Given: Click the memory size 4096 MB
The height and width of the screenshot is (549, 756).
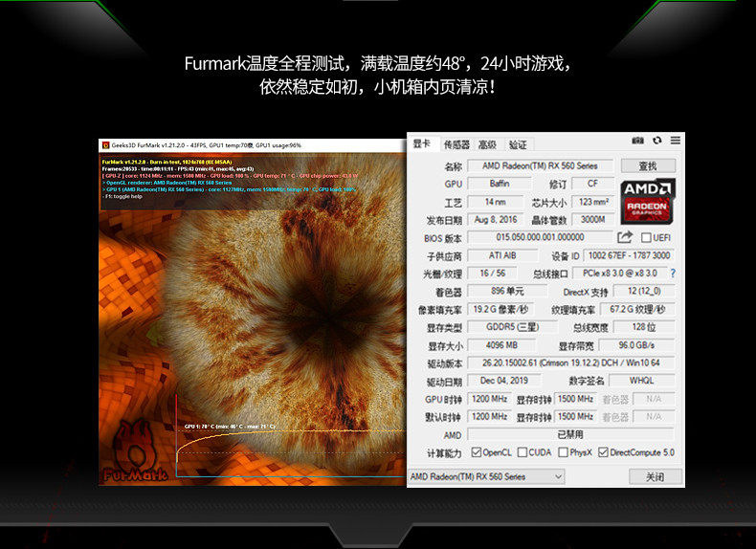Looking at the screenshot, I should click(x=501, y=345).
